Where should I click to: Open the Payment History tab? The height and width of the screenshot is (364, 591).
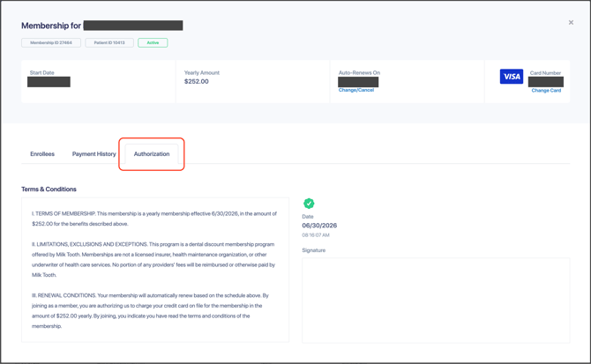coord(94,154)
